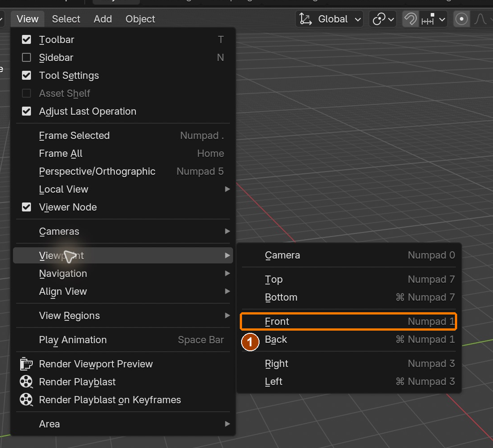Toggle the snap magnet icon in header

pos(410,19)
